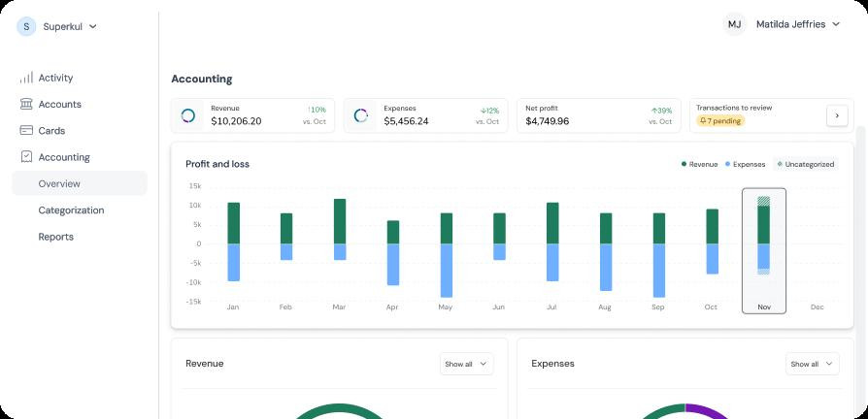Click the Superkul 'S' avatar

[x=26, y=26]
